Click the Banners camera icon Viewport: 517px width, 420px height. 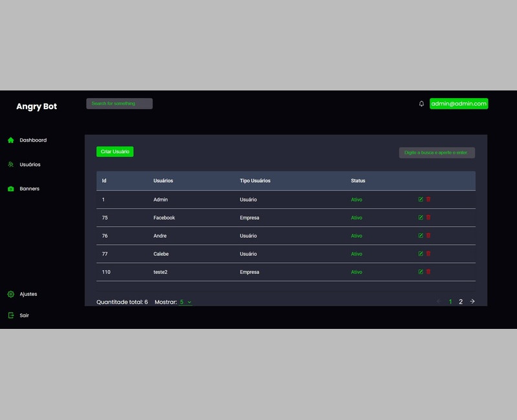[11, 189]
